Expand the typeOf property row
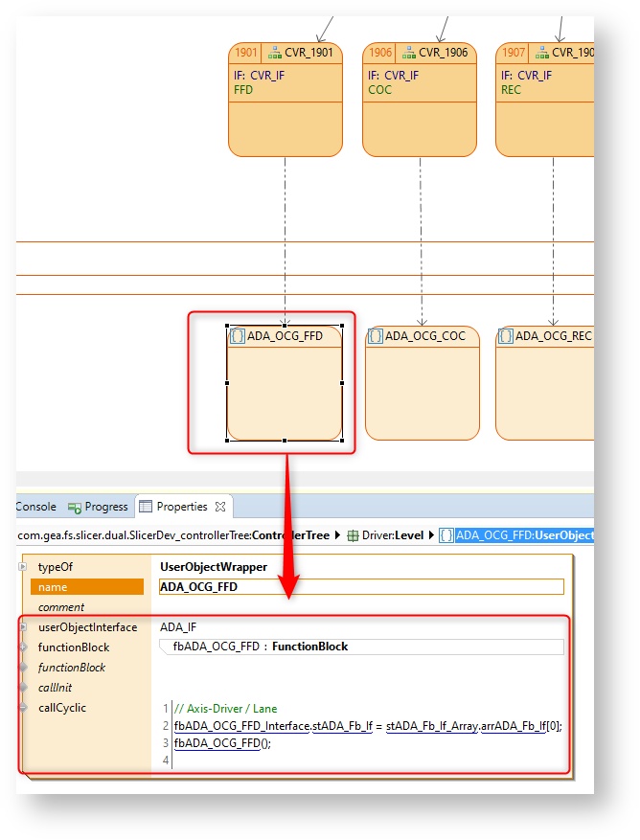Screen dimensions: 640x840 click(23, 567)
